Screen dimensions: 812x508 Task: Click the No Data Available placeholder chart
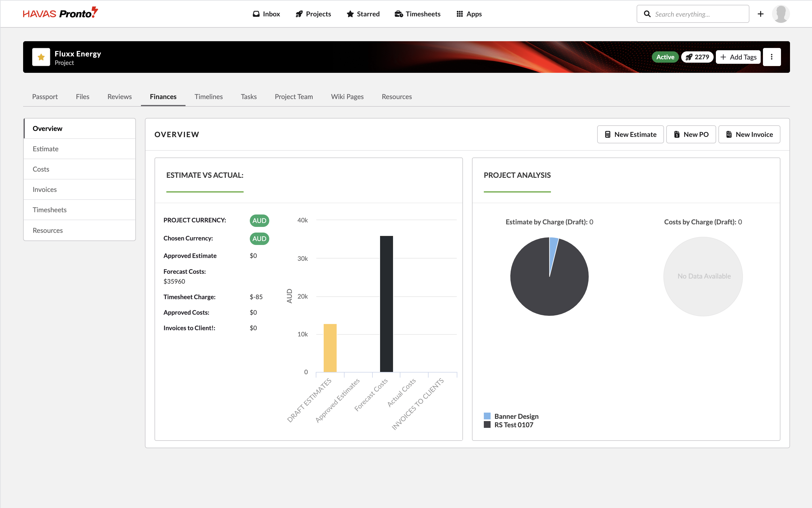(703, 277)
